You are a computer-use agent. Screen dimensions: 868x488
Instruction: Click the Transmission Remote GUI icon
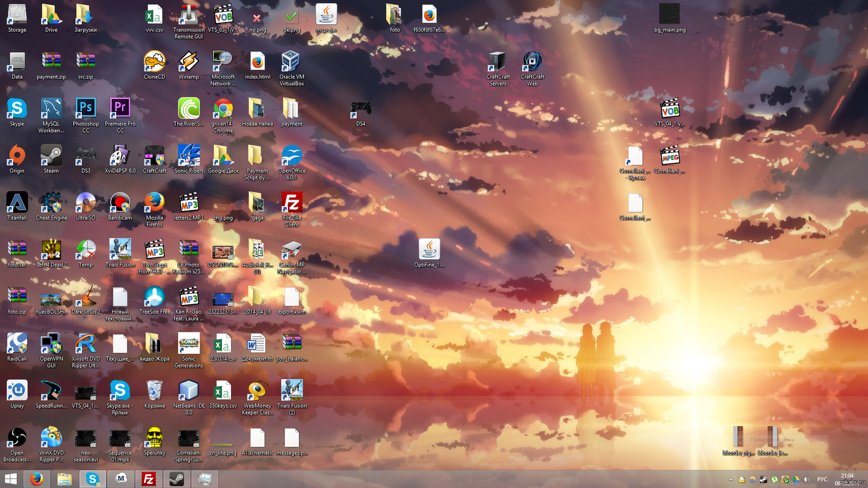(x=188, y=22)
